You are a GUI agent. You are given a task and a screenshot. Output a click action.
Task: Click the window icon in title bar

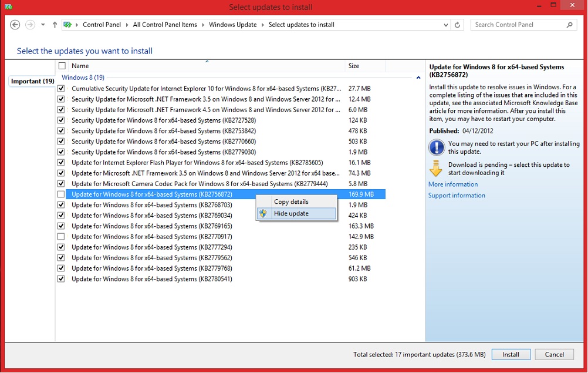(8, 6)
